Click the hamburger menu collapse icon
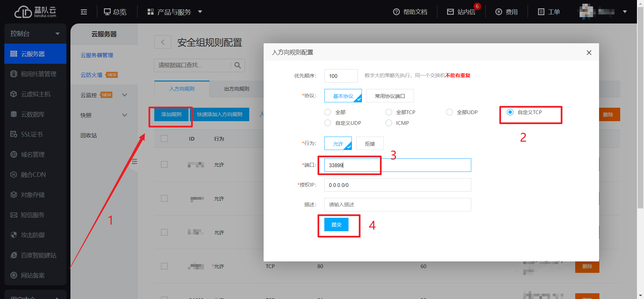 click(84, 12)
